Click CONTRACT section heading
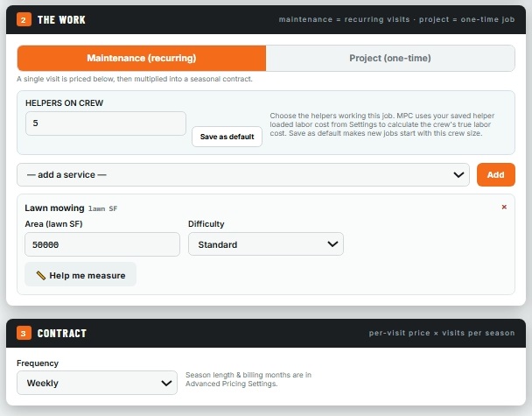The image size is (532, 416). [62, 333]
